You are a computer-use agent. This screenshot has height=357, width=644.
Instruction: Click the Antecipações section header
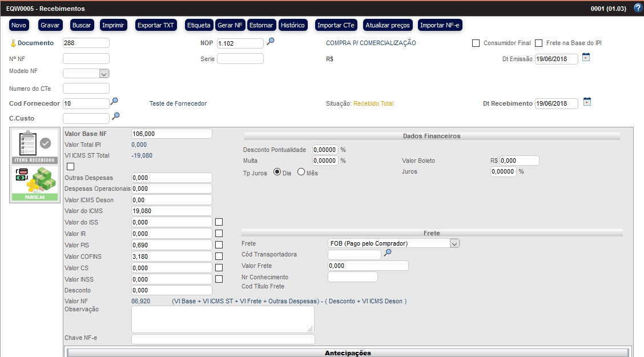(x=348, y=352)
